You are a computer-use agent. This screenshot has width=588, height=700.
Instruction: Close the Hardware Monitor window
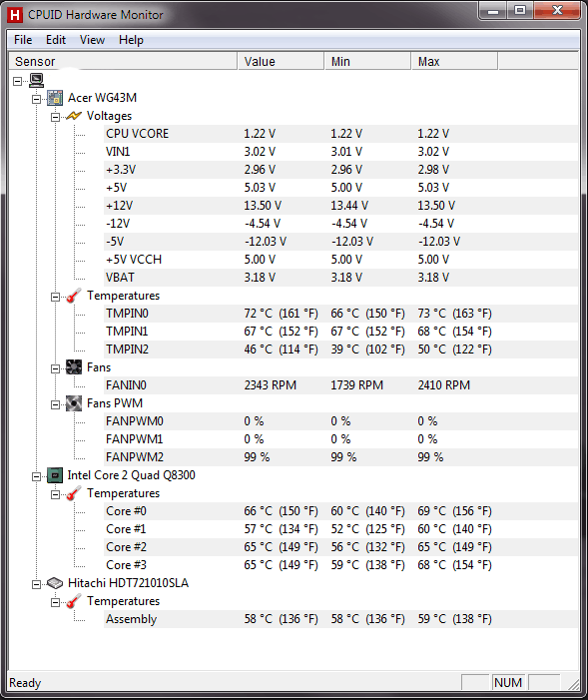(557, 11)
